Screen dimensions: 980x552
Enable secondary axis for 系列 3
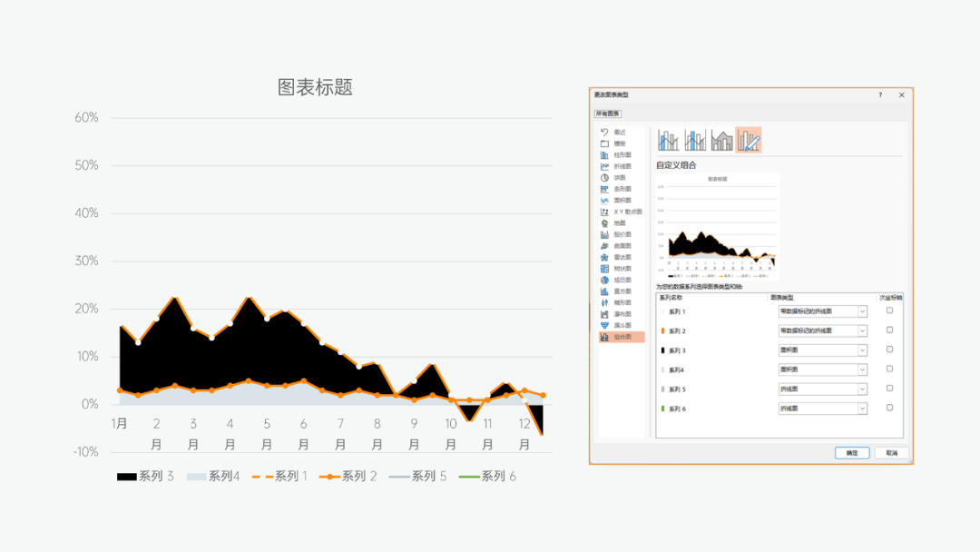(x=889, y=350)
